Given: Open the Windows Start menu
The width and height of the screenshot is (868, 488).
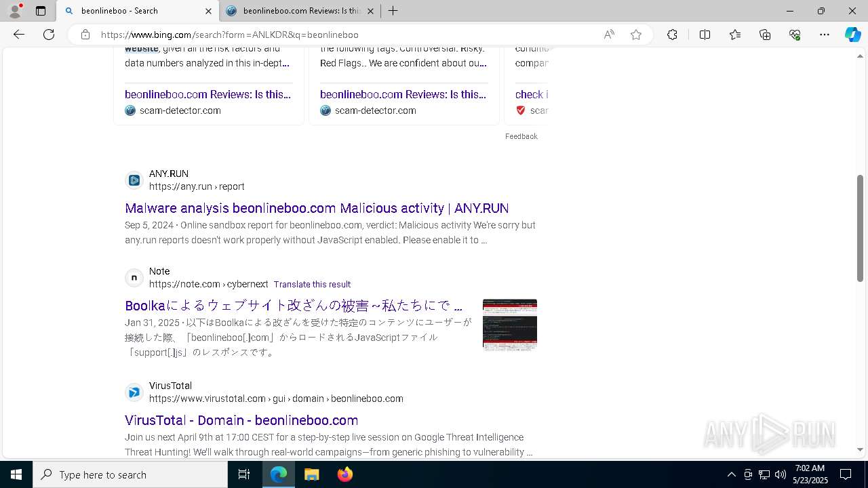Looking at the screenshot, I should [16, 474].
